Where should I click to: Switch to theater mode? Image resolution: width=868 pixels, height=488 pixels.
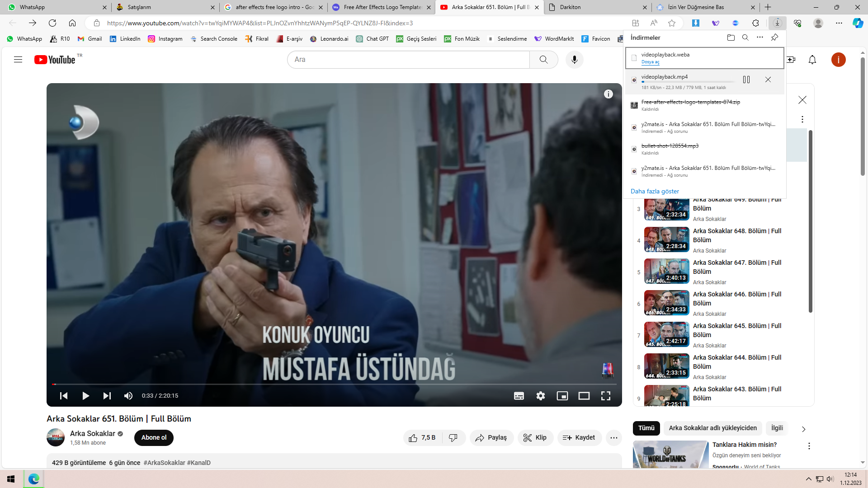[584, 396]
